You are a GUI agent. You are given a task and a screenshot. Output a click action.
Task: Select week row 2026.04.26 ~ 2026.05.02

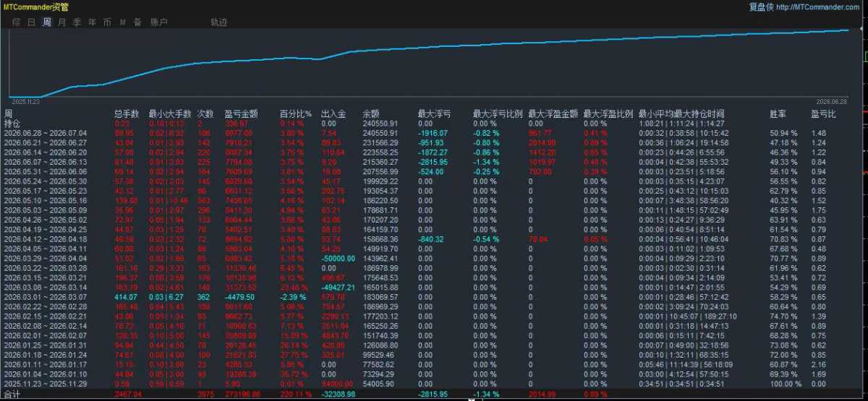click(x=45, y=219)
